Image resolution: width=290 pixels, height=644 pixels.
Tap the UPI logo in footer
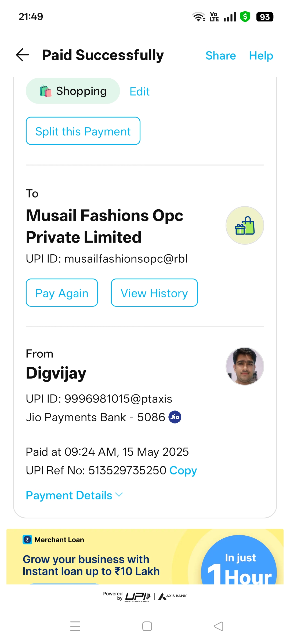point(137,597)
